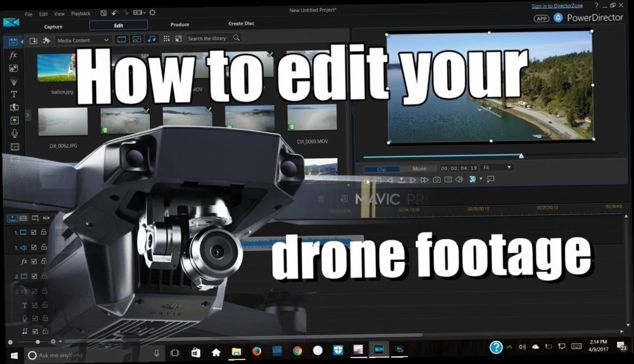Toggle audio files filter in library
Viewport: 634px width, 364px height.
(151, 39)
